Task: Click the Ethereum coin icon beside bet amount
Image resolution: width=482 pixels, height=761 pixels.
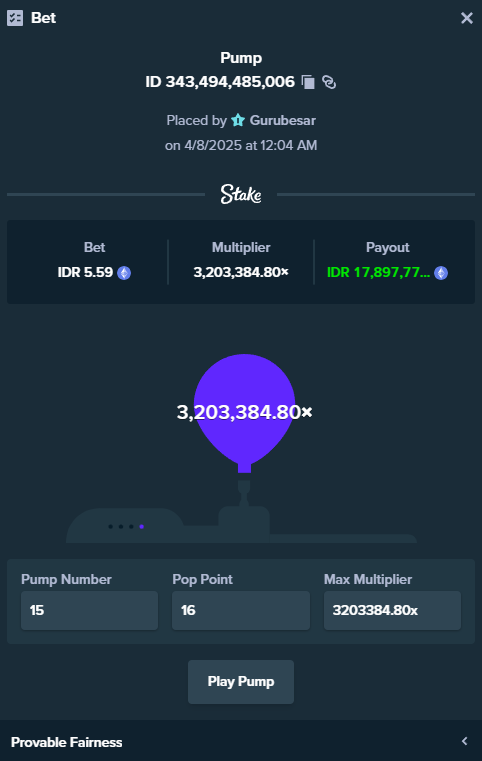Action: click(x=124, y=273)
